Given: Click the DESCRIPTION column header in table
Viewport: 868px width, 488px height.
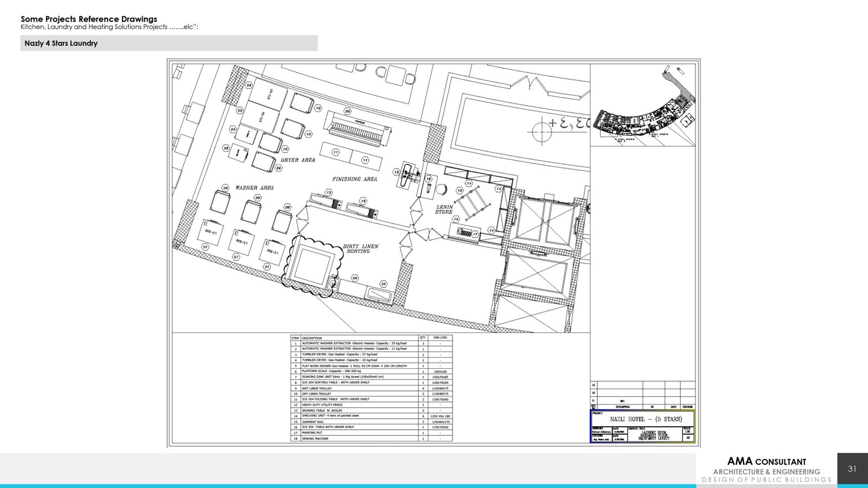Looking at the screenshot, I should click(x=312, y=338).
